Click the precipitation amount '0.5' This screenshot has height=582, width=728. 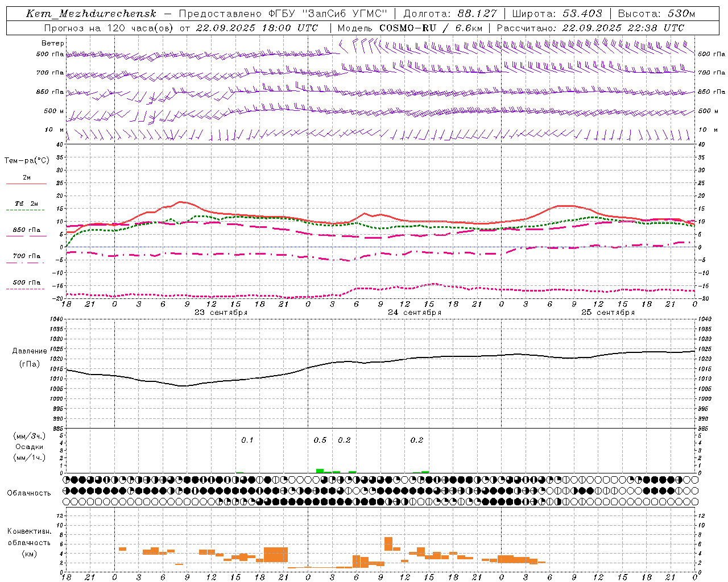point(320,440)
